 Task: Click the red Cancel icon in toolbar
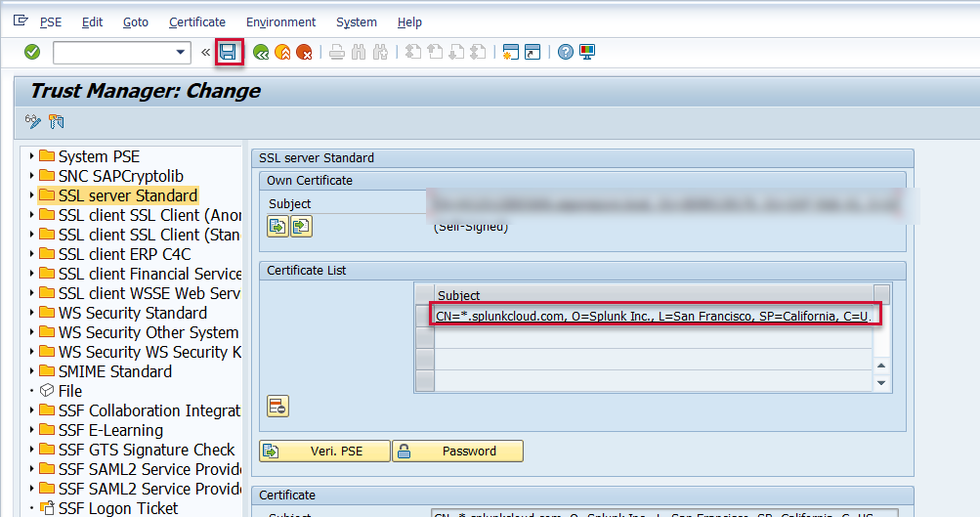[304, 52]
